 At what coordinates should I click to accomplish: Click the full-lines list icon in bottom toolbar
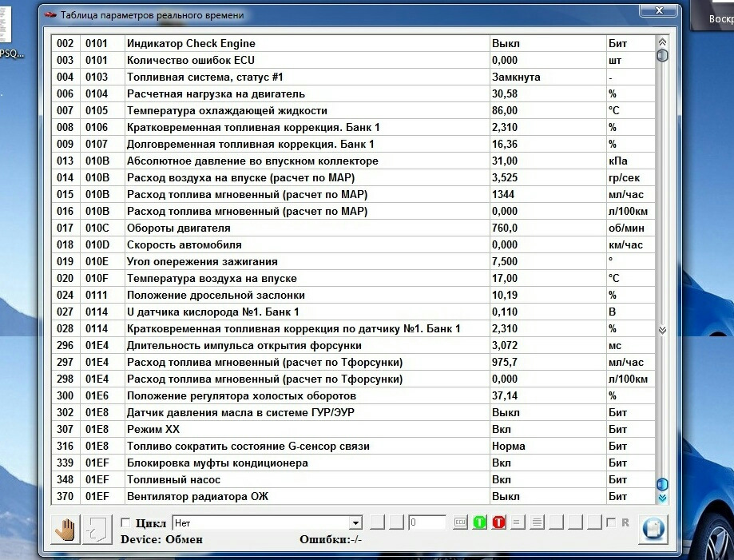537,522
